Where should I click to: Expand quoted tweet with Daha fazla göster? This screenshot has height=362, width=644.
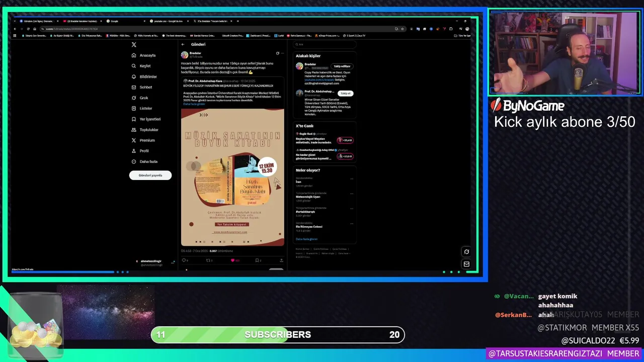194,104
